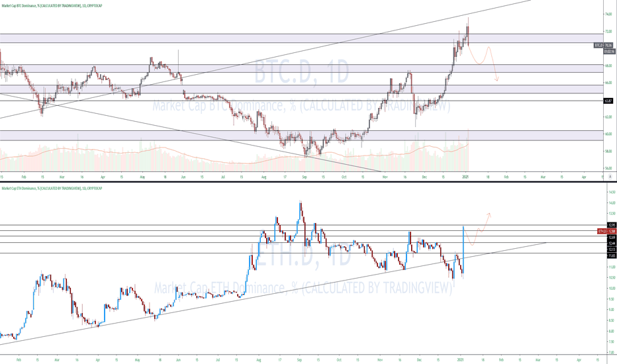The image size is (617, 364).
Task: Click 8.50 on the ETH price axis
Action: point(612,320)
